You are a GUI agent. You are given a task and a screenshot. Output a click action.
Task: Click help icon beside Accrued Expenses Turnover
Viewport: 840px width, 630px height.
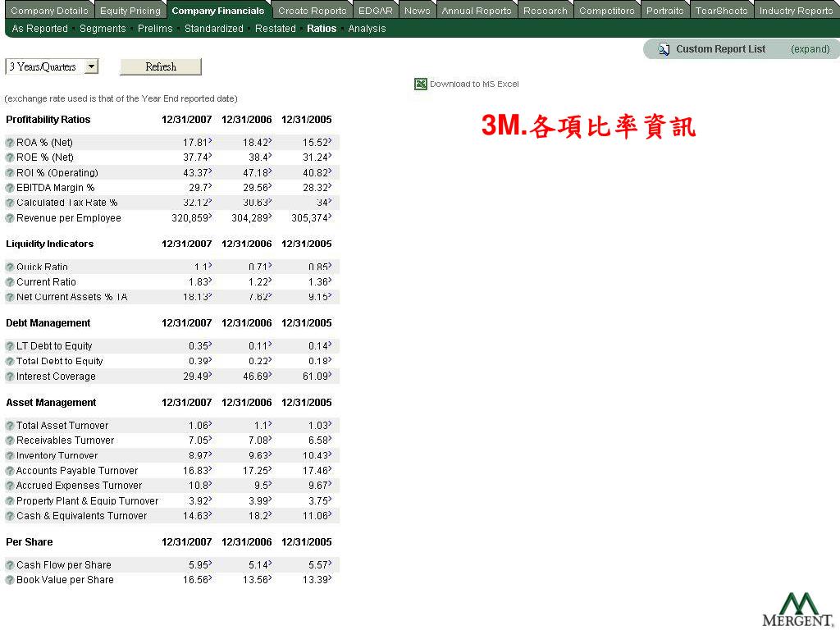[10, 486]
